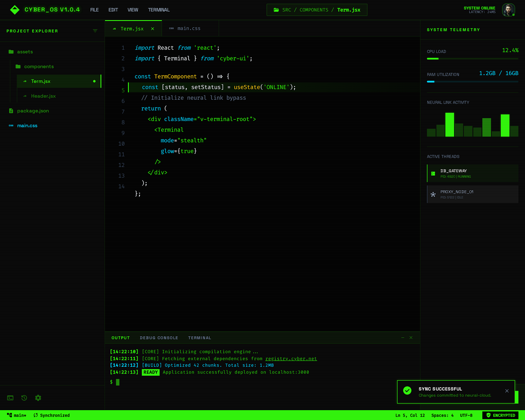Follow the registry.cyber.net link
The width and height of the screenshot is (525, 420).
[x=291, y=359]
